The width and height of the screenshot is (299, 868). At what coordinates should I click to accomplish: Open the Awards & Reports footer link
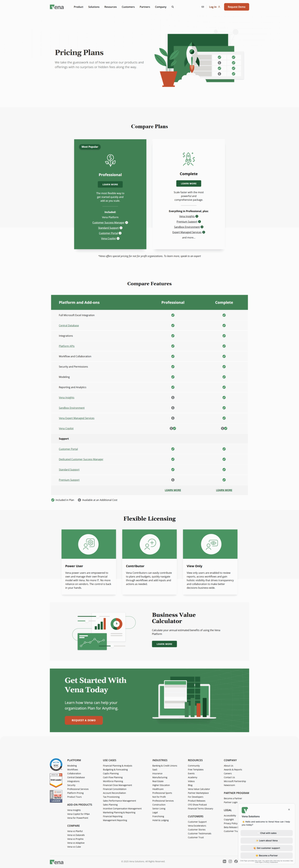click(x=233, y=770)
